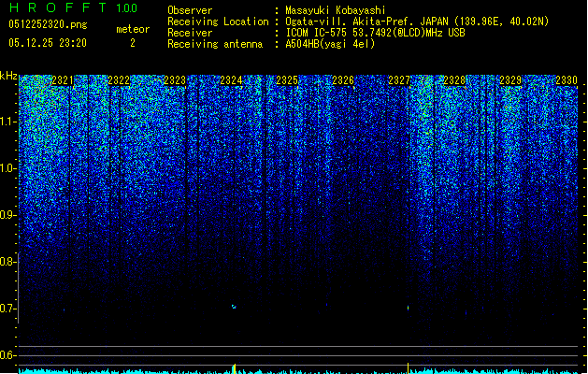Select observer name Masayuki Kobayashi
The image size is (588, 374).
coord(336,10)
